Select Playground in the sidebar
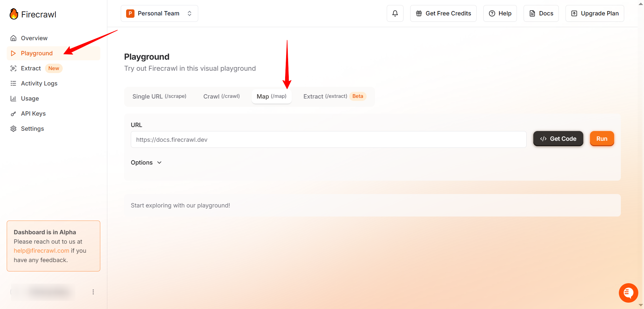 (53, 53)
